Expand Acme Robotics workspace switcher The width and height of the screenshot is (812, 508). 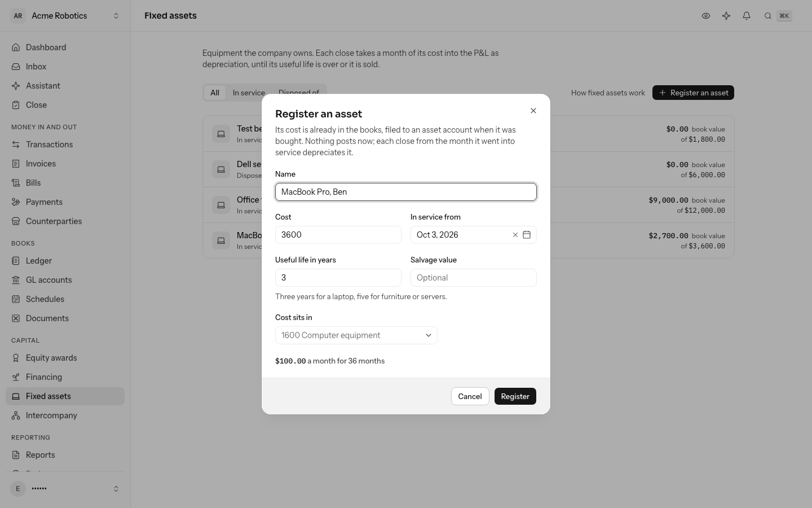[65, 16]
